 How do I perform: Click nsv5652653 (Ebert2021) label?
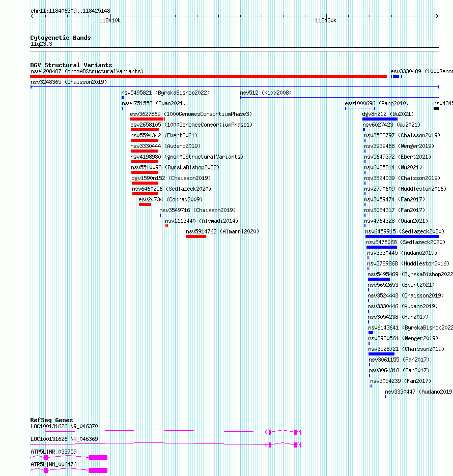pyautogui.click(x=402, y=285)
